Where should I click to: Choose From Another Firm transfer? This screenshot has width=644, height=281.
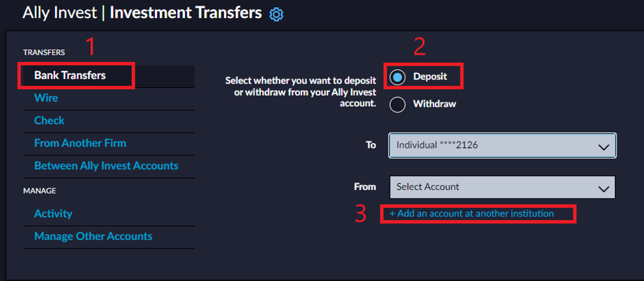click(x=80, y=143)
